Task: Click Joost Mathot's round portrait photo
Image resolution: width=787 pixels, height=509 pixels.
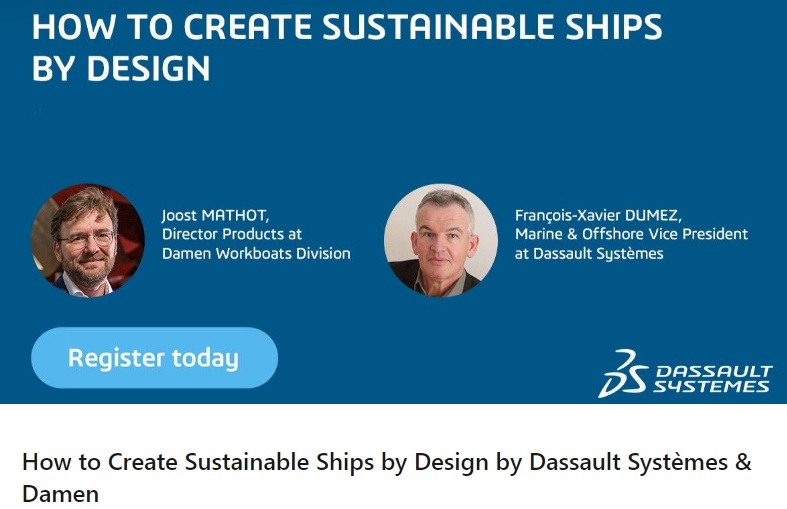Action: pyautogui.click(x=88, y=240)
